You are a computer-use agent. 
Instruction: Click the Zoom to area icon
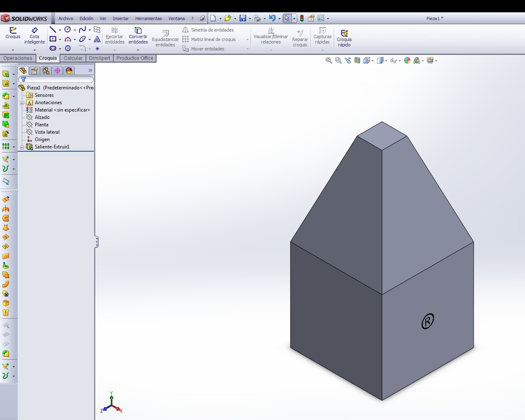338,60
